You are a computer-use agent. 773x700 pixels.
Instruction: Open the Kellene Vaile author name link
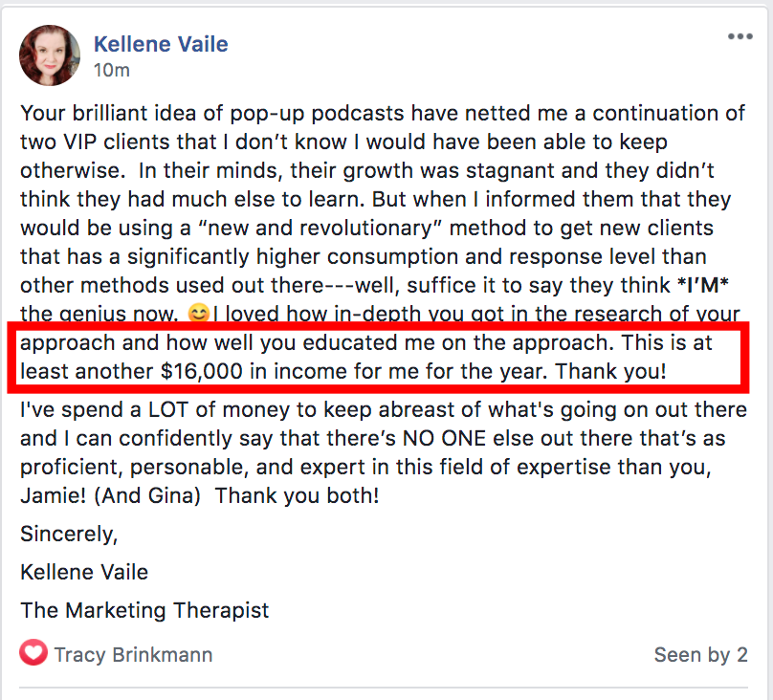pyautogui.click(x=161, y=43)
